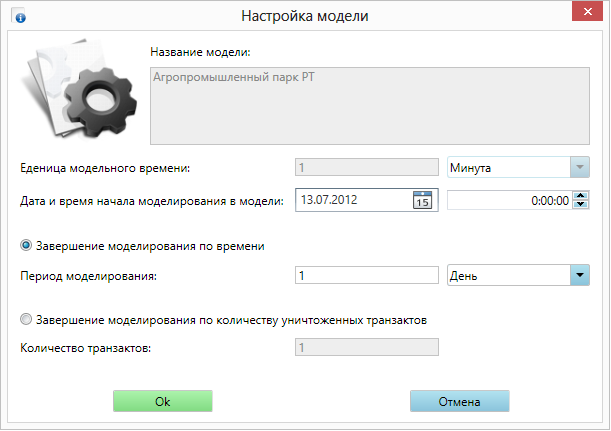Click the 'Количество транзактов' value field
611x431 pixels.
pyautogui.click(x=367, y=347)
